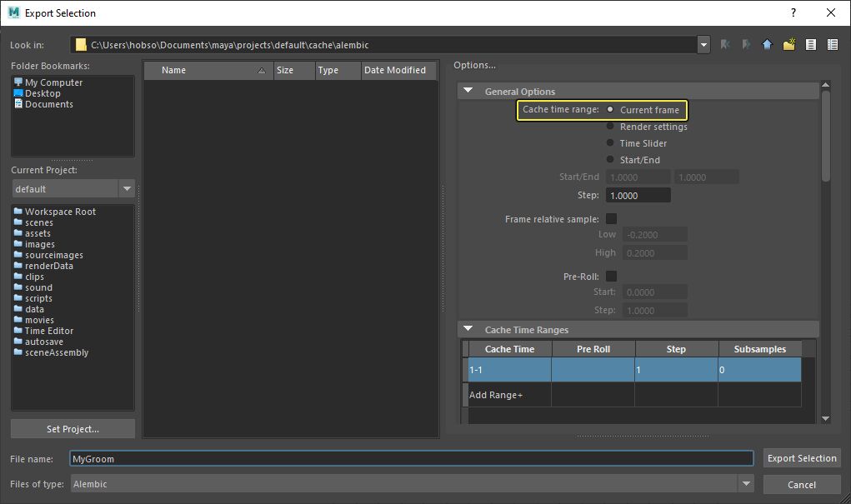The image size is (851, 504).
Task: Open the Documents folder bookmark
Action: (48, 103)
